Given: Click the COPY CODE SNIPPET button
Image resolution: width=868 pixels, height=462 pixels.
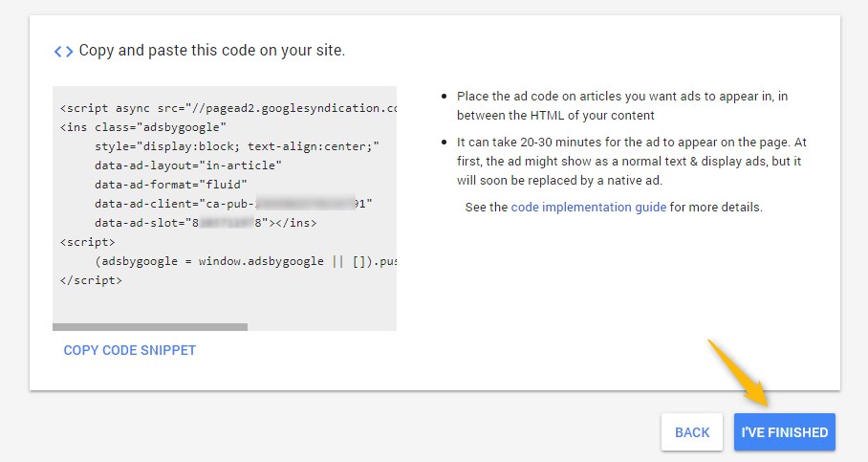Looking at the screenshot, I should pyautogui.click(x=129, y=350).
